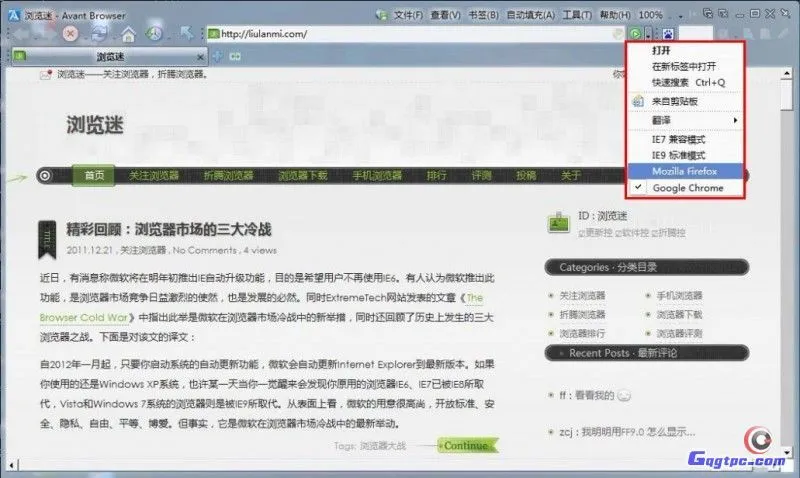Click the green ID badge icon in sidebar
Viewport: 800px width, 478px height.
tap(558, 223)
